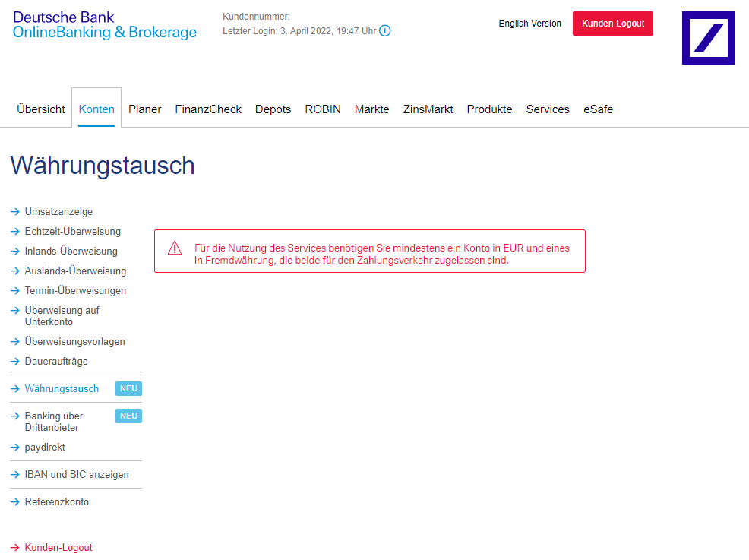Open Echtzeit-Überweisung in the sidebar
Viewport: 749px width, 560px height.
click(73, 231)
